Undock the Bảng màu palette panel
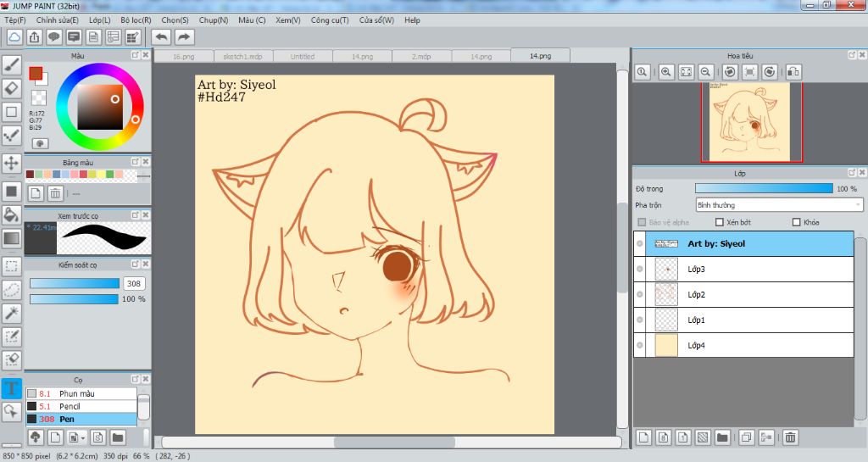Image resolution: width=868 pixels, height=462 pixels. tap(135, 162)
